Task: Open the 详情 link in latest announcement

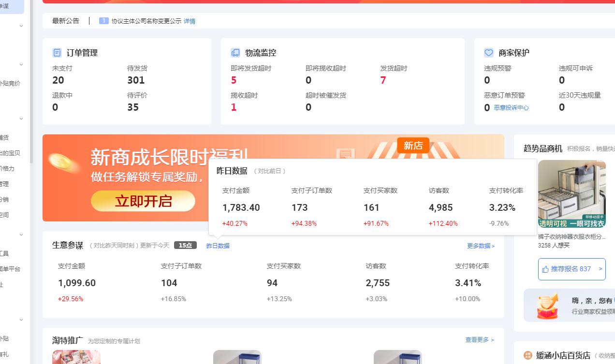Action: pyautogui.click(x=190, y=21)
